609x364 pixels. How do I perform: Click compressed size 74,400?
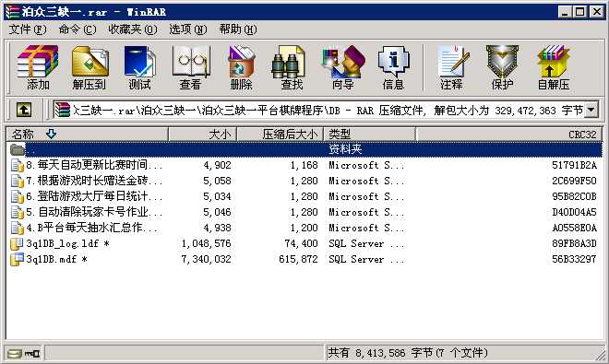(301, 243)
